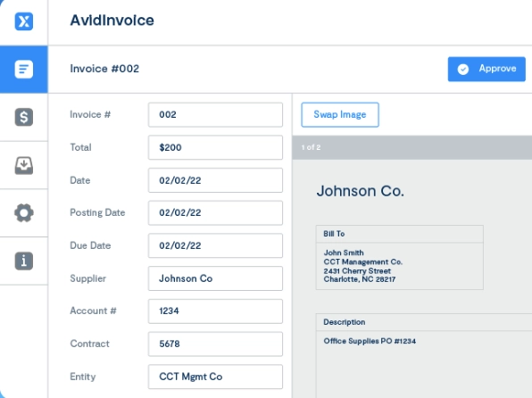This screenshot has height=398, width=532.
Task: Open the information icon in sidebar
Action: click(x=24, y=261)
